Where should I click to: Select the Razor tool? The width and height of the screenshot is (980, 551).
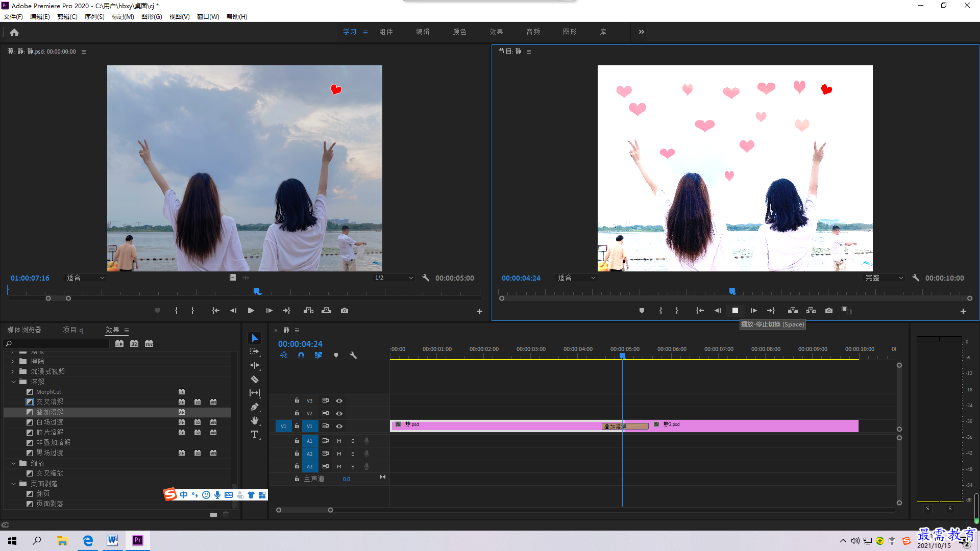coord(255,379)
